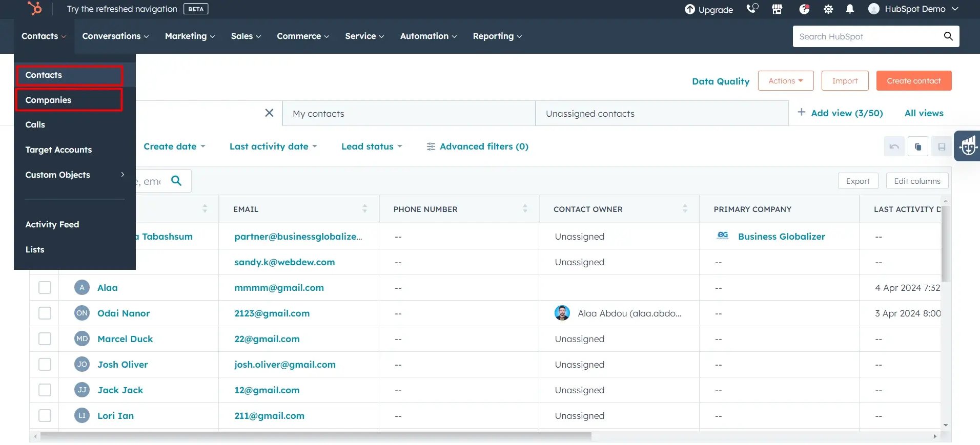
Task: Click the clone view icon
Action: [918, 146]
